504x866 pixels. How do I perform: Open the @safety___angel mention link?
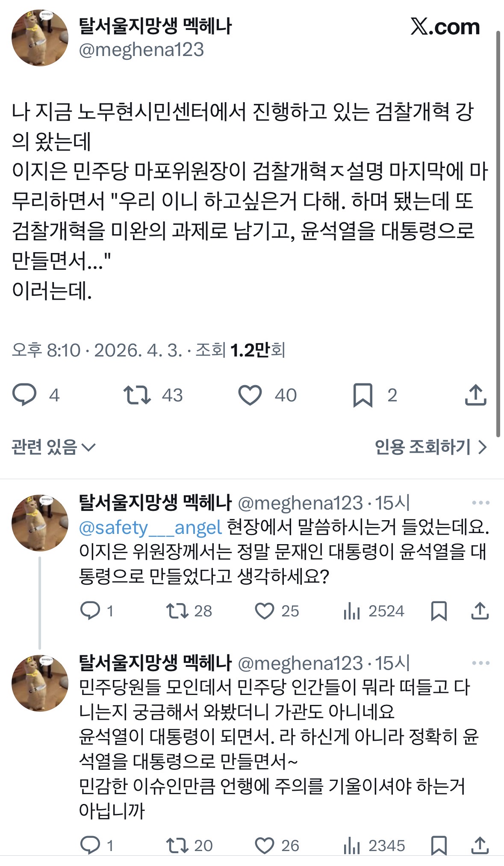pos(150,527)
